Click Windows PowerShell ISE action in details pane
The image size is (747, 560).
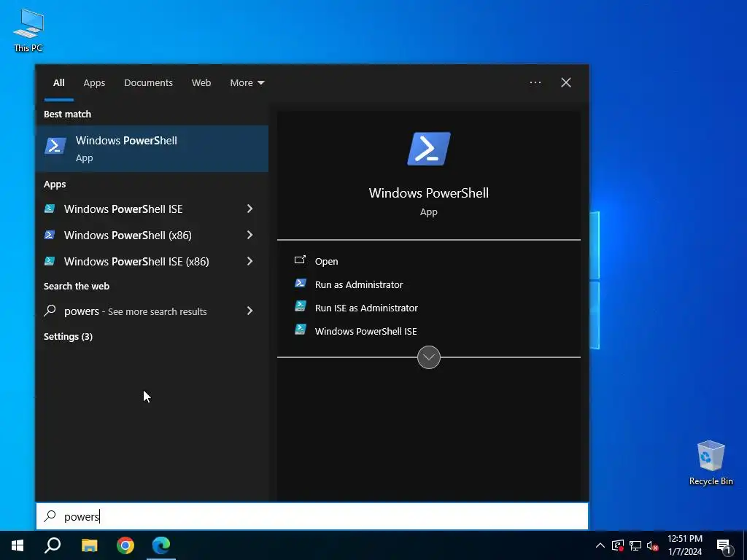pos(365,332)
